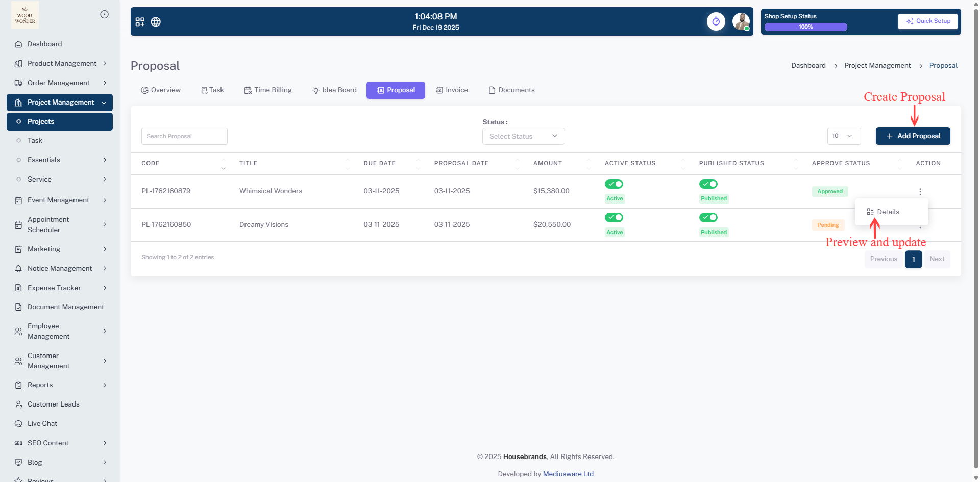980x482 pixels.
Task: Click the grid apps icon in top bar
Action: [x=140, y=22]
